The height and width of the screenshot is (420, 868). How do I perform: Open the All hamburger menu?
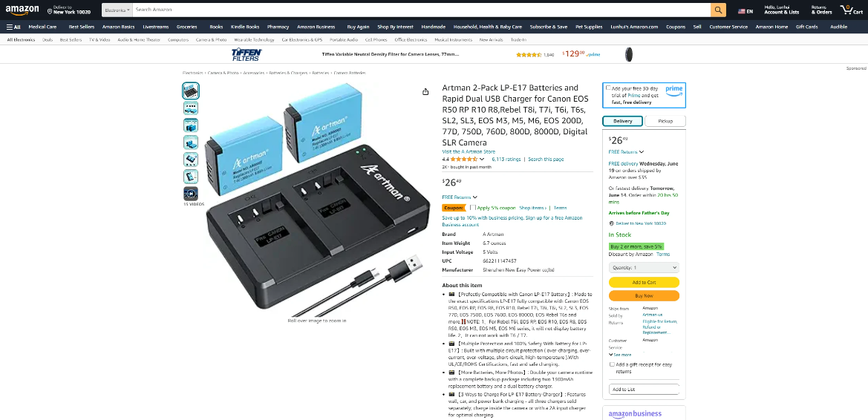[x=13, y=27]
